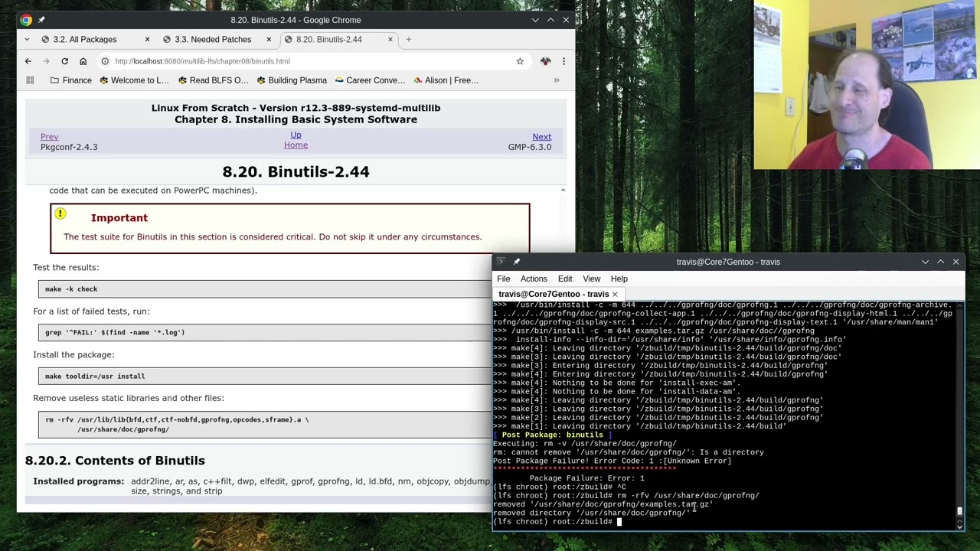Click the 'rm -rfv /usr/lib/lib' command line
This screenshot has width=980, height=551.
(177, 419)
